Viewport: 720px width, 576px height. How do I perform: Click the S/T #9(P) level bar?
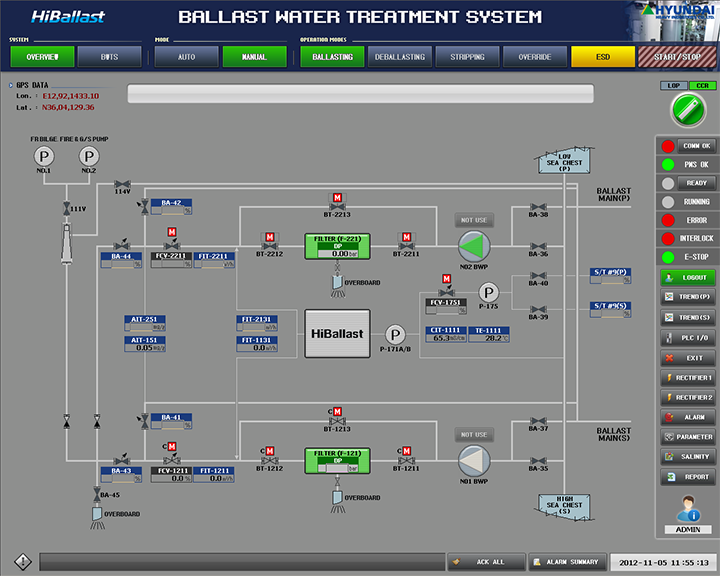(x=610, y=280)
